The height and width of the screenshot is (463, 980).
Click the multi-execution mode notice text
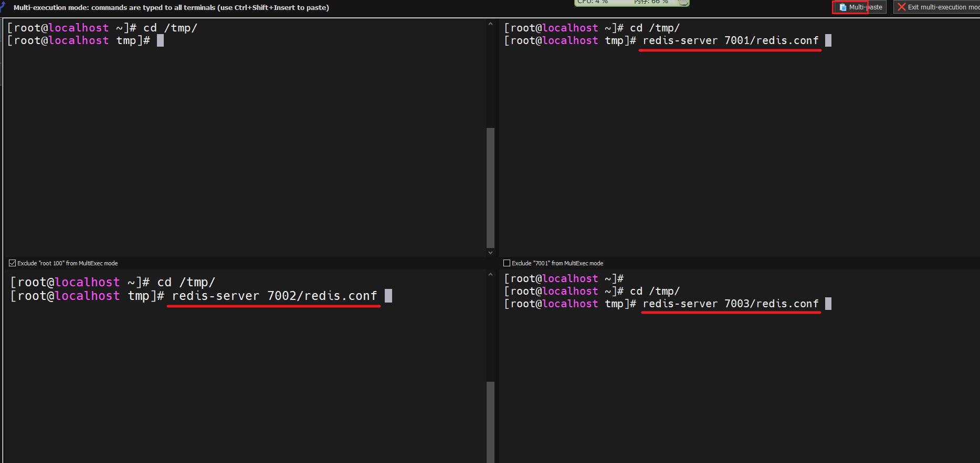point(171,7)
